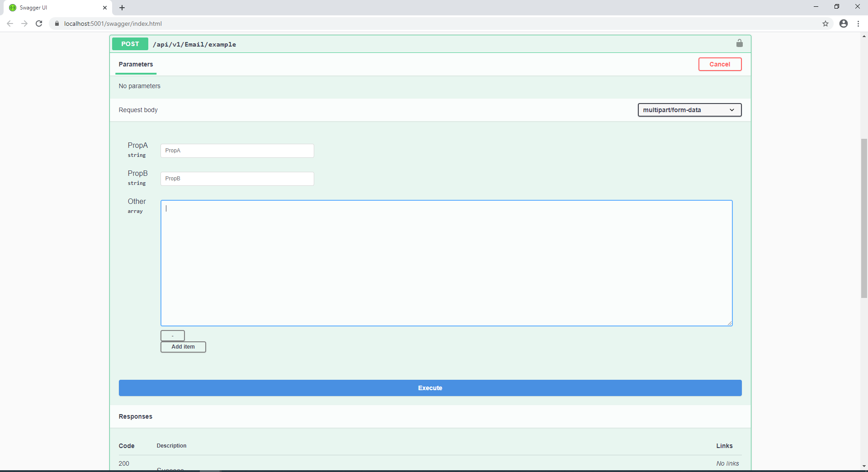
Task: Click the blue Execute button
Action: point(430,388)
